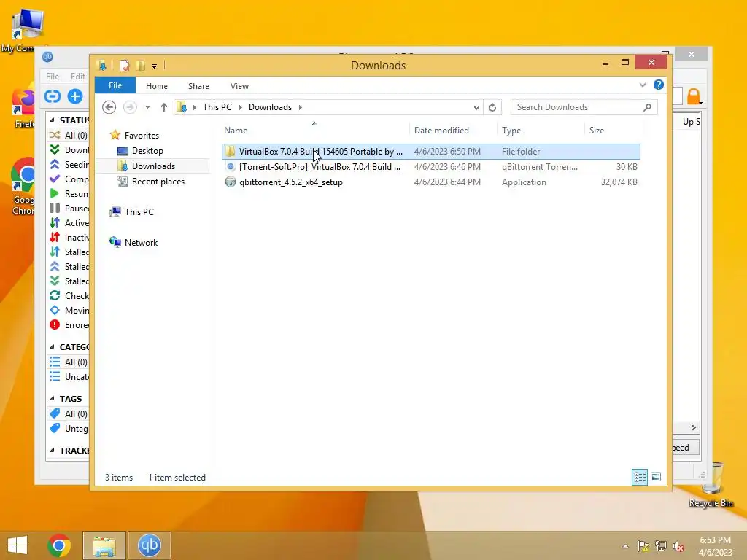Go up one folder level

(164, 107)
